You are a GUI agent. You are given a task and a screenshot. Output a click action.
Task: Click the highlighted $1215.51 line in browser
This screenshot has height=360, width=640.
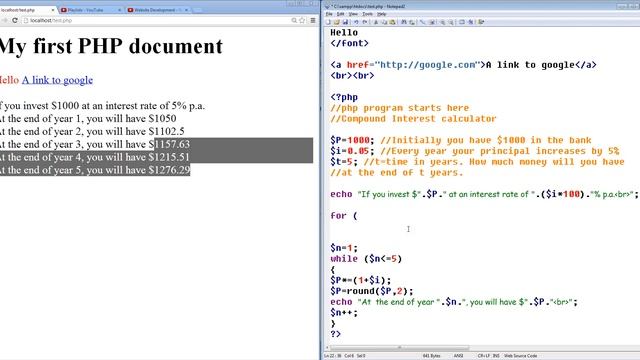(95, 157)
